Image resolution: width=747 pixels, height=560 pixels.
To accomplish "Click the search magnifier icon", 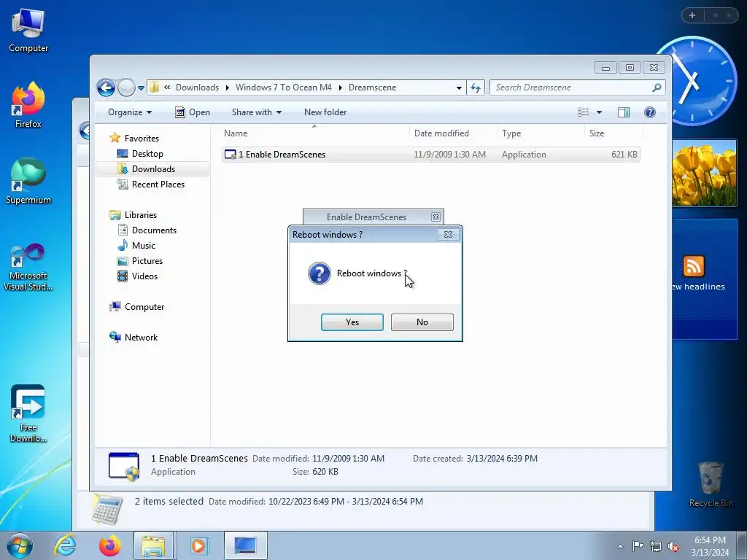I will [657, 87].
